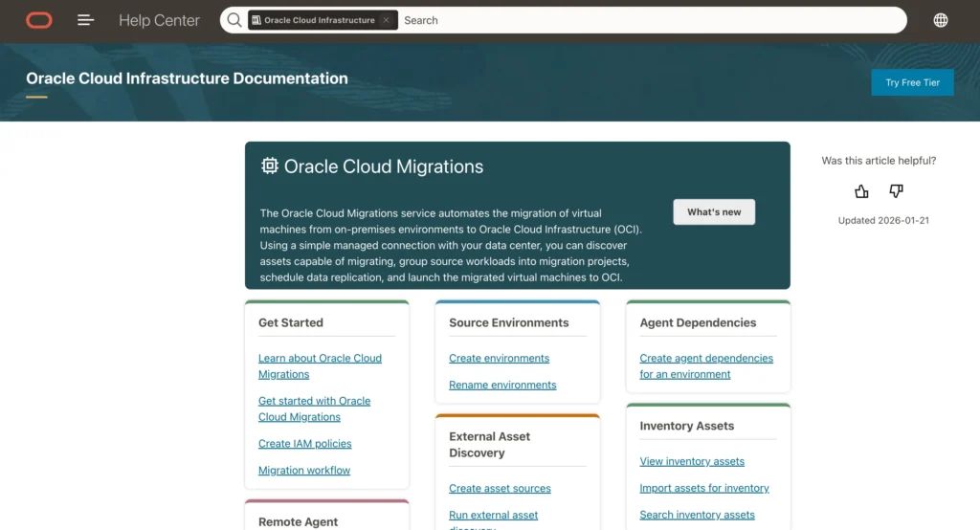Click the Oracle Cloud Migrations chip icon
Screen dimensions: 980x530
click(x=269, y=166)
